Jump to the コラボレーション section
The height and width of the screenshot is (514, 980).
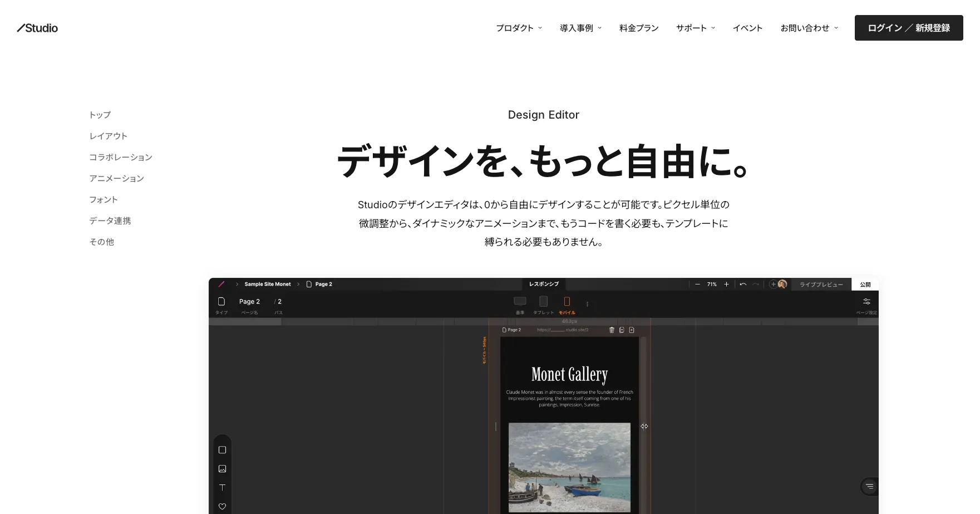pyautogui.click(x=121, y=157)
